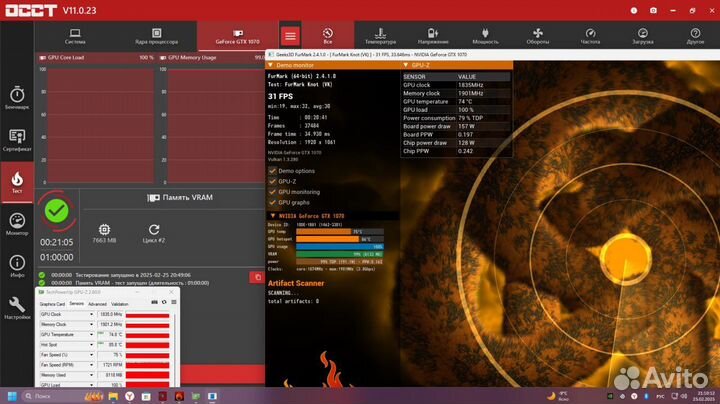Click the GPU Core Load graph
This screenshot has width=720, height=404.
point(101,125)
